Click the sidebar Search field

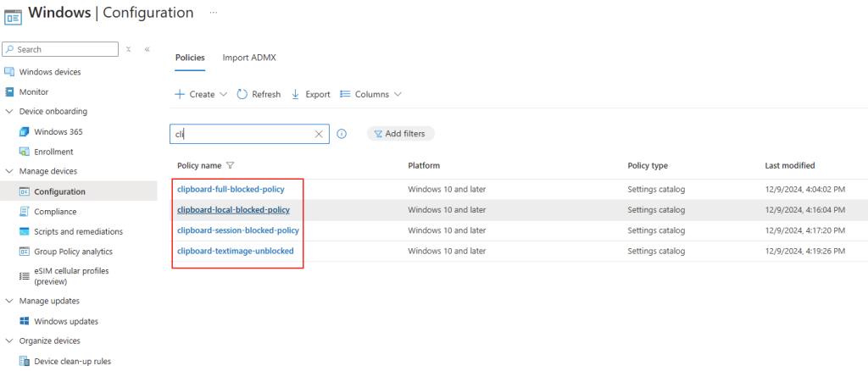coord(60,49)
